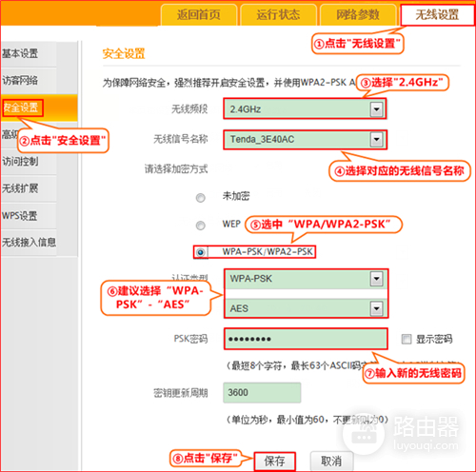The image size is (476, 472).
Task: Click the PSK密码 password field
Action: pos(306,339)
